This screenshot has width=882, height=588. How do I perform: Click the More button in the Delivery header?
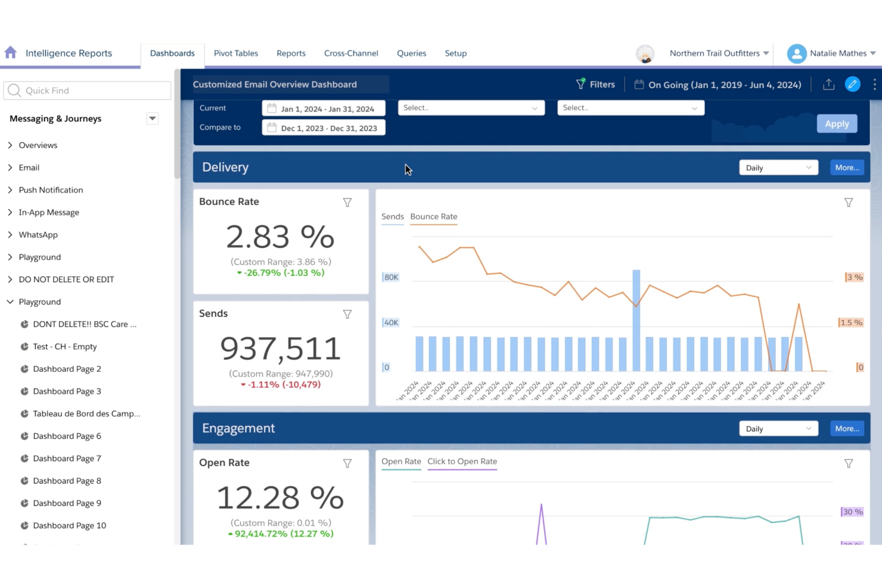847,167
